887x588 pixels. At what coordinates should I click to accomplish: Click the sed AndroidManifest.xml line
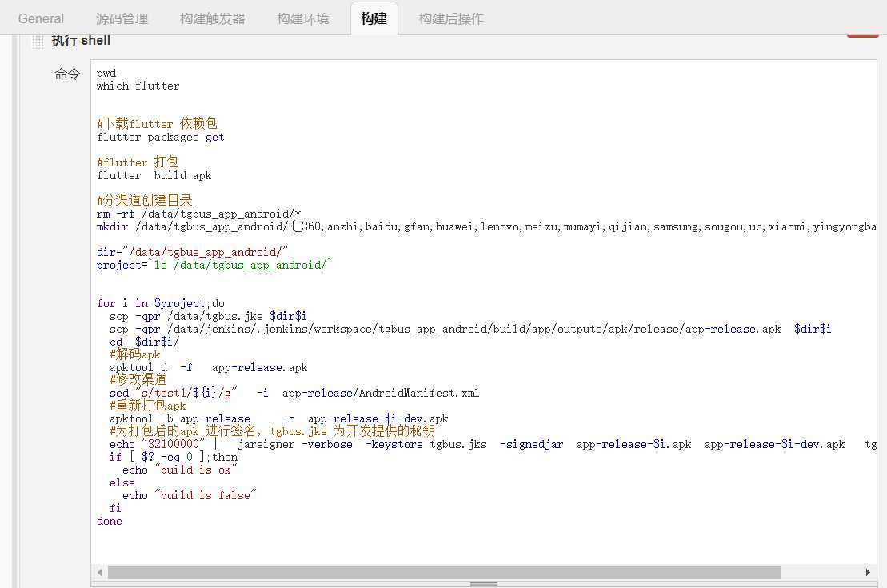[x=294, y=394]
